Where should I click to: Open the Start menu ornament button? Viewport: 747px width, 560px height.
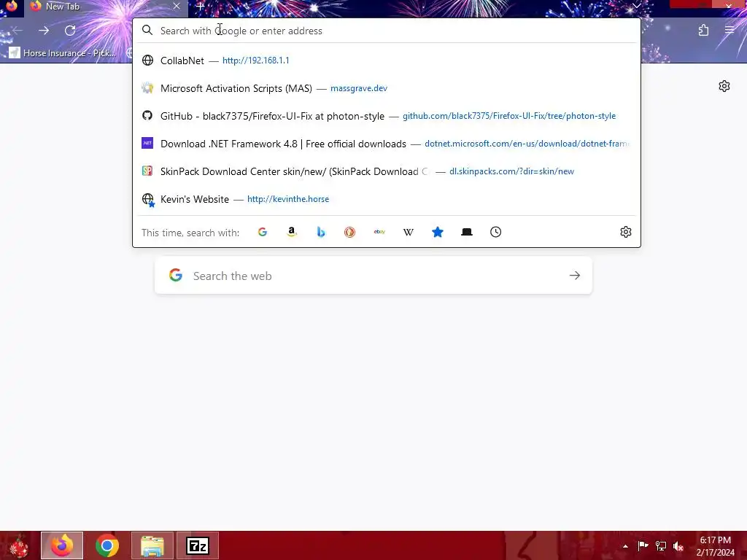19,545
